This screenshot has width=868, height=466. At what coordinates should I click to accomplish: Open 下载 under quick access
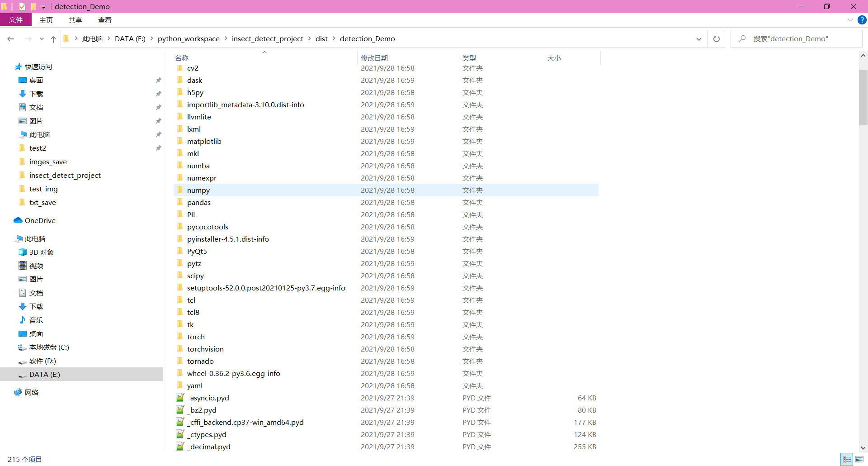pyautogui.click(x=36, y=94)
